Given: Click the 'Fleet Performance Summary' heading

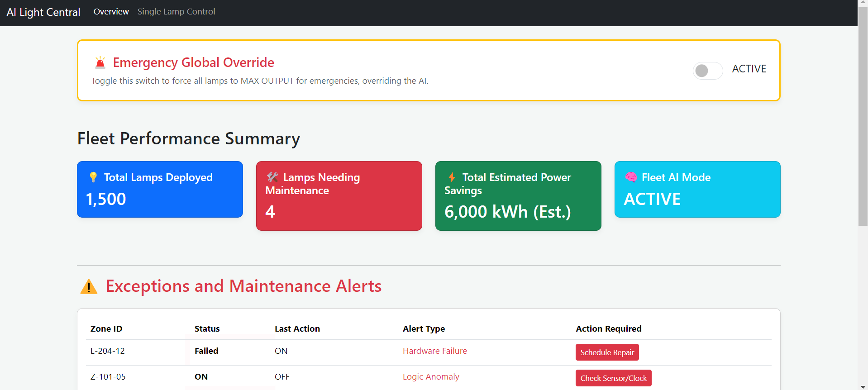Looking at the screenshot, I should [189, 138].
